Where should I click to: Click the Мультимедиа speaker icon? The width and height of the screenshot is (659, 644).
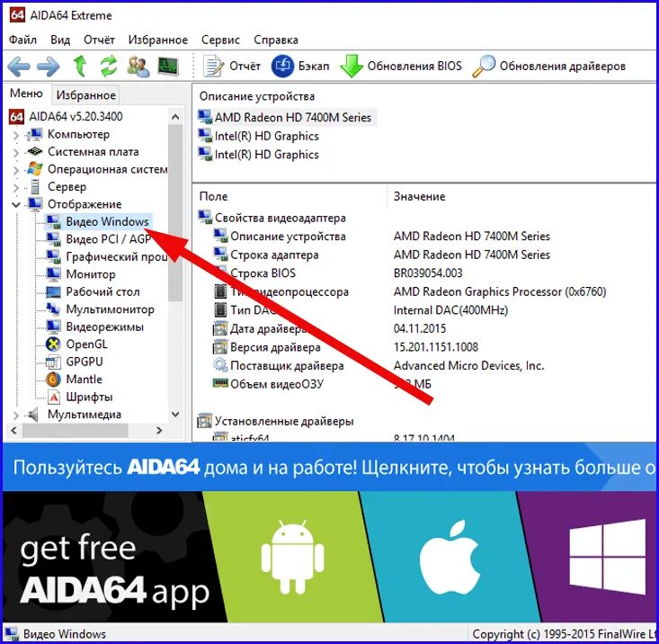(x=32, y=415)
